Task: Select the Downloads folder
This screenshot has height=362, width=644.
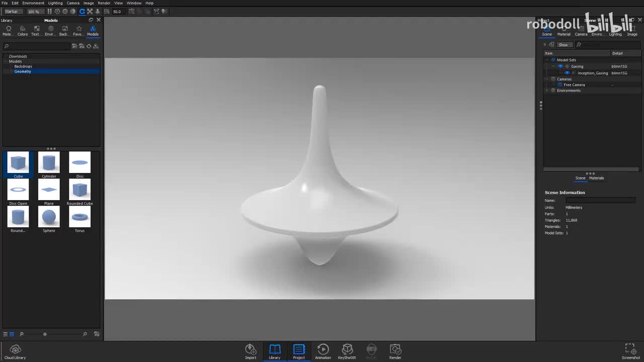Action: 18,56
